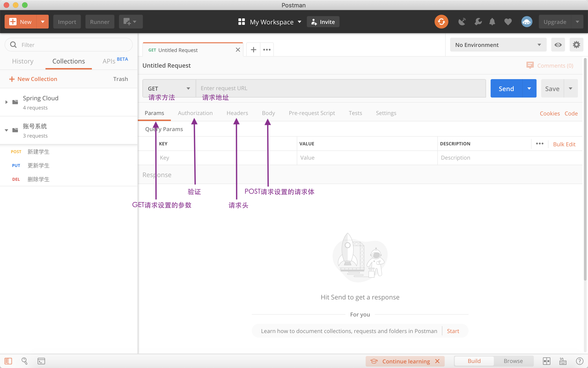Switch to the Authorization tab

(195, 113)
